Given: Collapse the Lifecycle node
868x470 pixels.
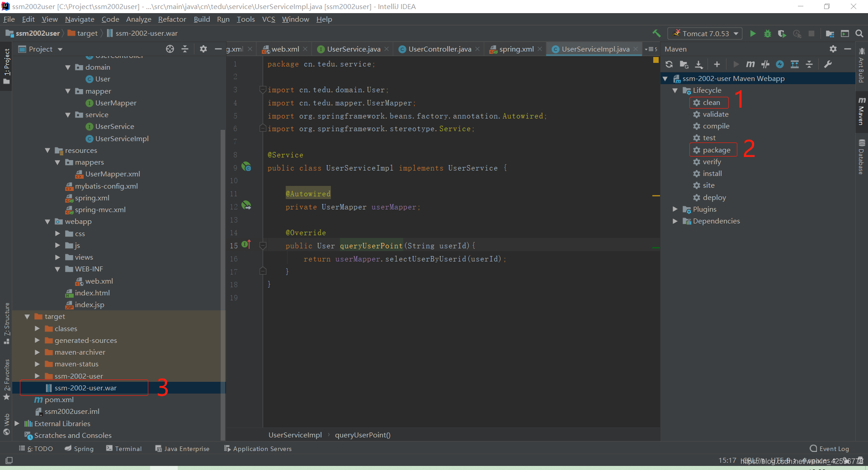Looking at the screenshot, I should point(675,90).
